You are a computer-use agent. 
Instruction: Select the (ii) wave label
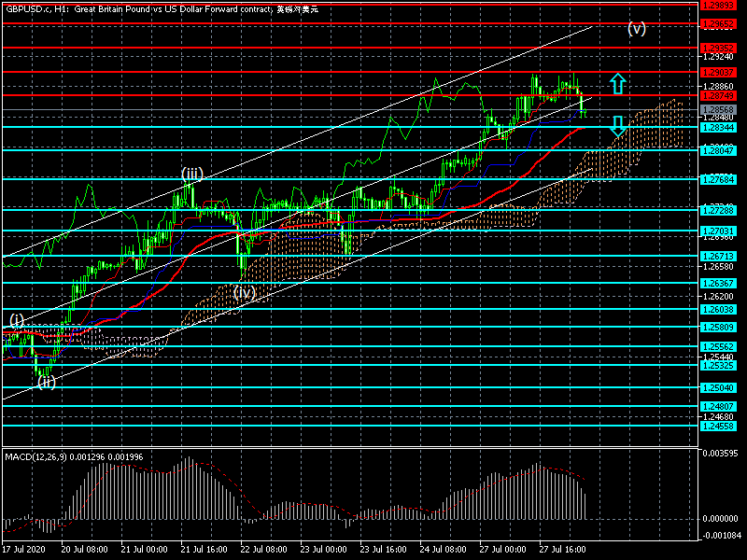click(x=46, y=382)
